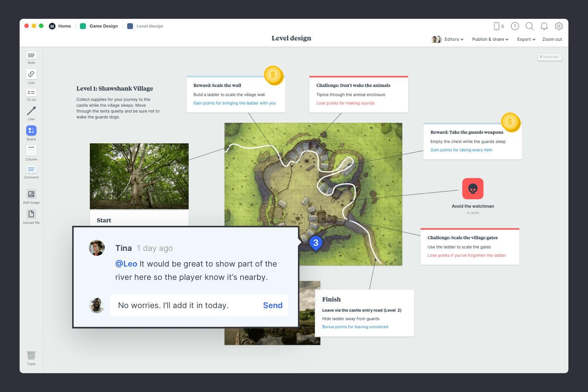
Task: Click the reply text field
Action: (184, 305)
